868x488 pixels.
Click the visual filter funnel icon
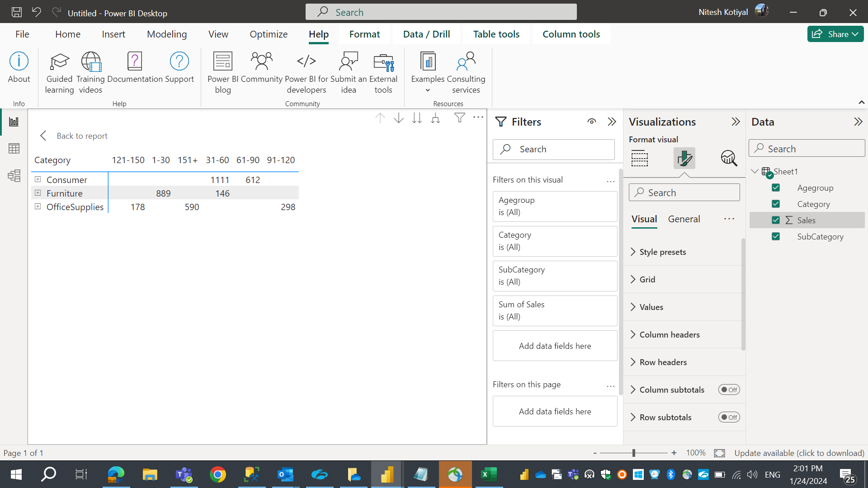tap(460, 118)
